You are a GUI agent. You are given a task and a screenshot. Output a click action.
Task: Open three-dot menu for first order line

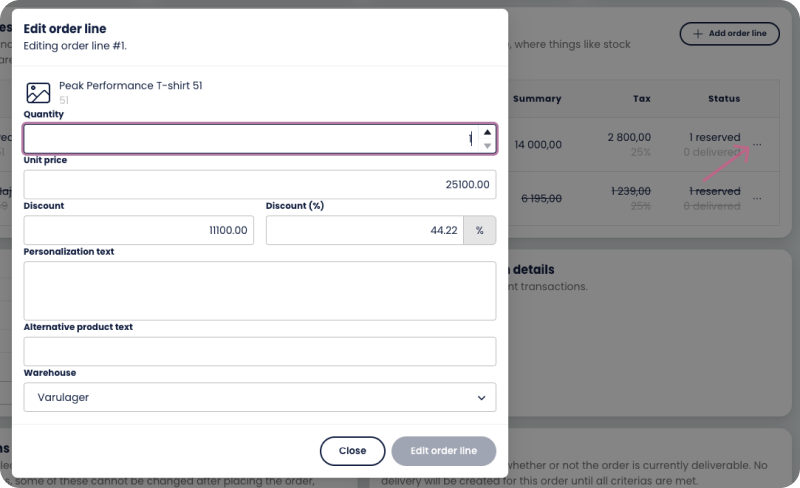tap(757, 145)
